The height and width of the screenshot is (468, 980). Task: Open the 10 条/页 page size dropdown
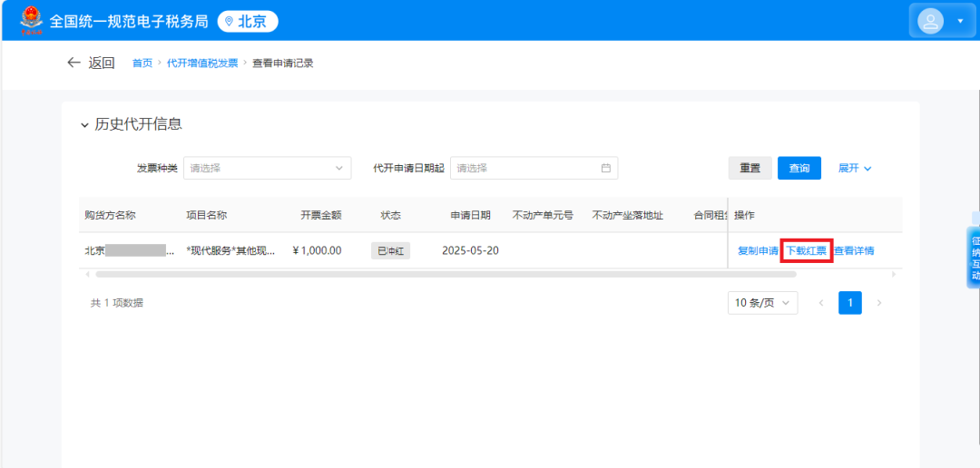(x=762, y=303)
